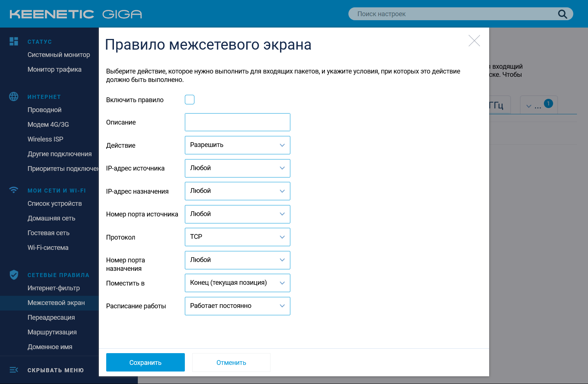The height and width of the screenshot is (384, 588).
Task: Open the Action dropdown showing Разрешить
Action: point(237,145)
